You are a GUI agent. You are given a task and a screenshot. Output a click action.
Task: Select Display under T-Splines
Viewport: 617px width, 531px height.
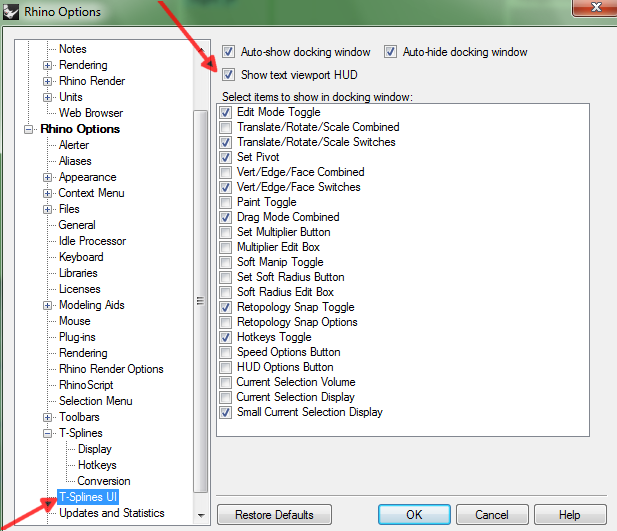95,449
